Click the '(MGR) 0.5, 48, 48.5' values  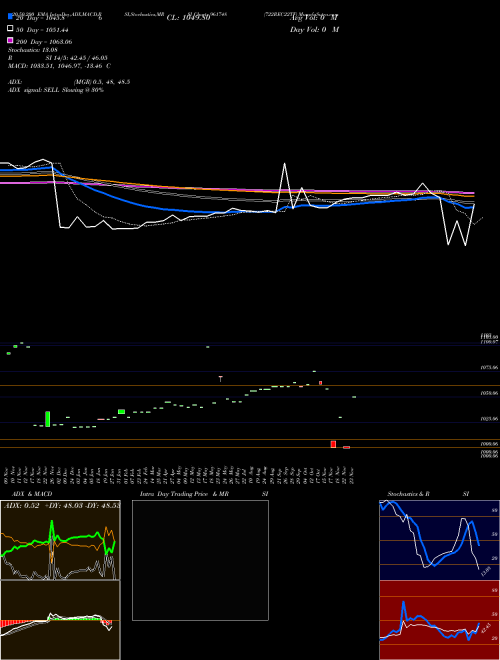(x=102, y=82)
